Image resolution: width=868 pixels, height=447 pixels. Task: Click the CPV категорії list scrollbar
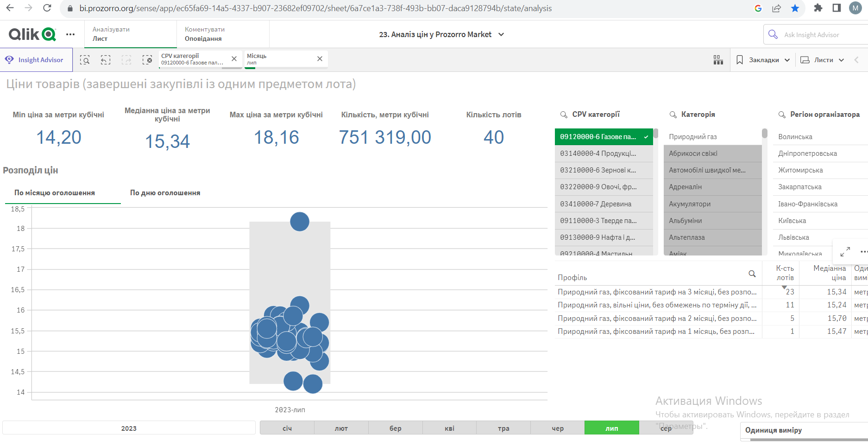[x=655, y=134]
